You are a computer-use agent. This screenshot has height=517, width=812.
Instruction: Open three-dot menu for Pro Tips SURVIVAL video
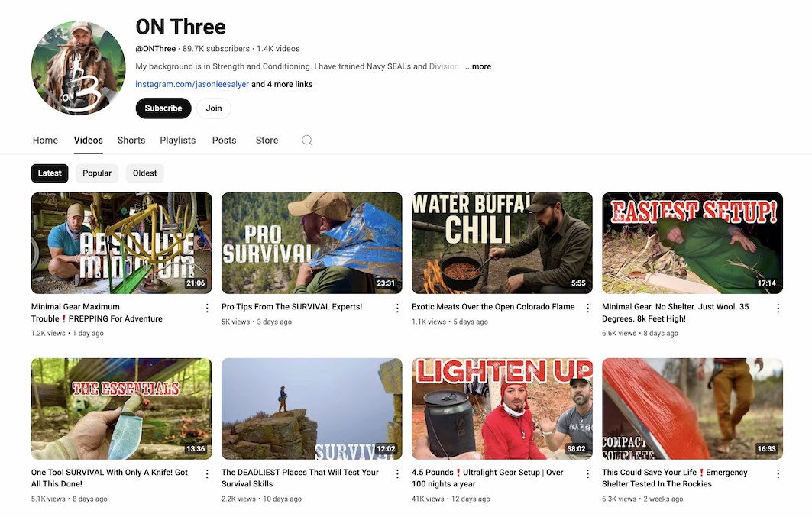pos(397,309)
